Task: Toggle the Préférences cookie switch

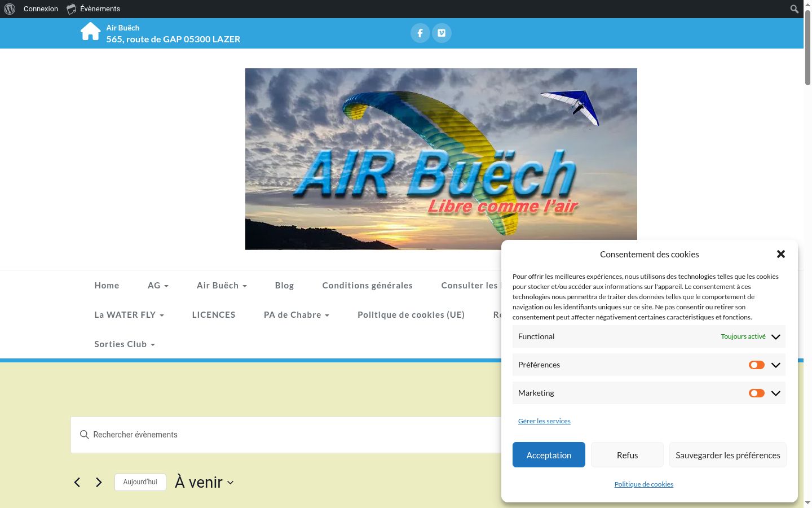Action: point(757,365)
